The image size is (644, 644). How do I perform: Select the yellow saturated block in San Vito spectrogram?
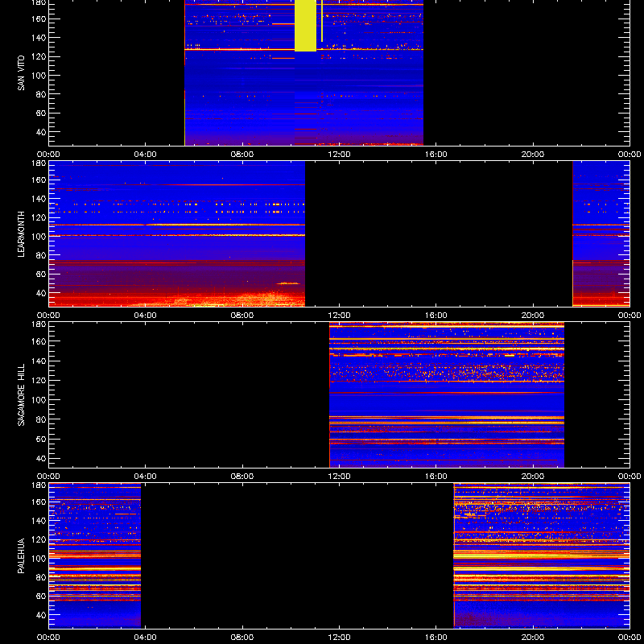click(x=306, y=26)
